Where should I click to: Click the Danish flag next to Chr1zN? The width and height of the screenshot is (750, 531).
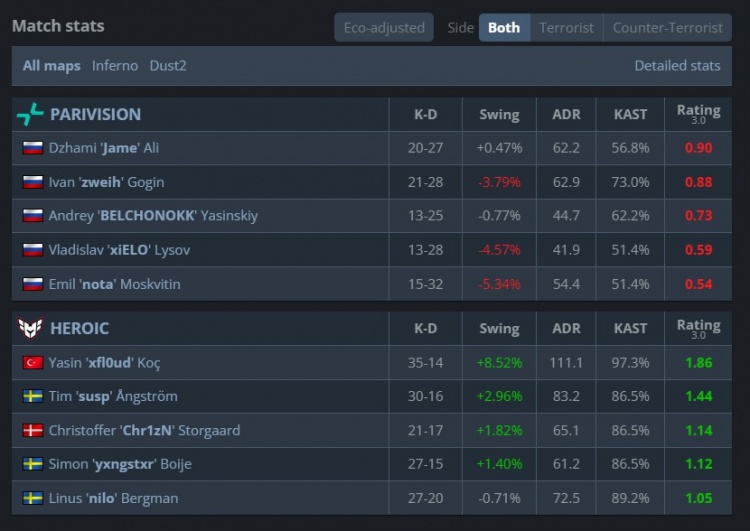coord(33,431)
